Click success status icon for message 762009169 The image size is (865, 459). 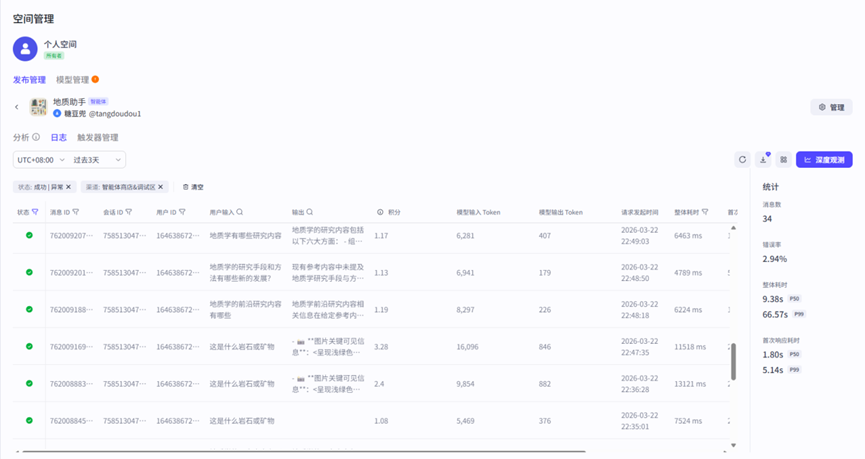pos(29,346)
